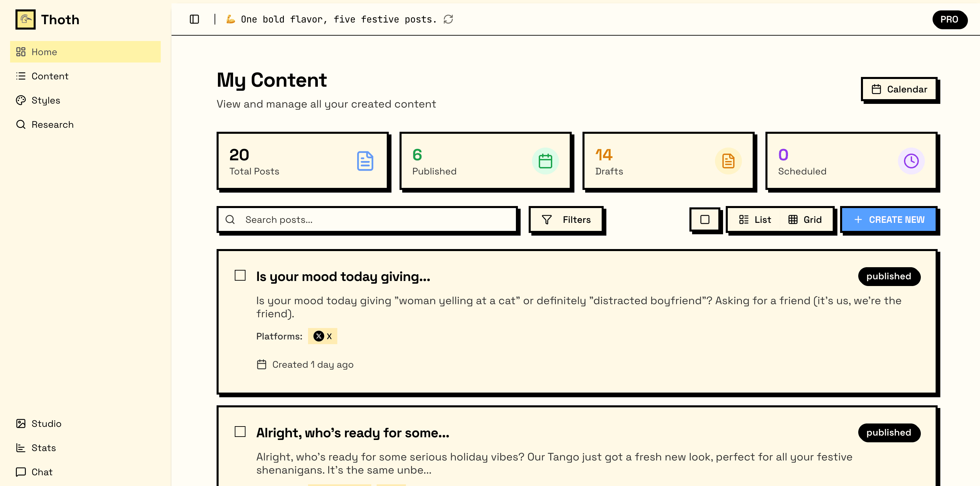Go to Research in the sidebar
980x486 pixels.
pos(52,124)
